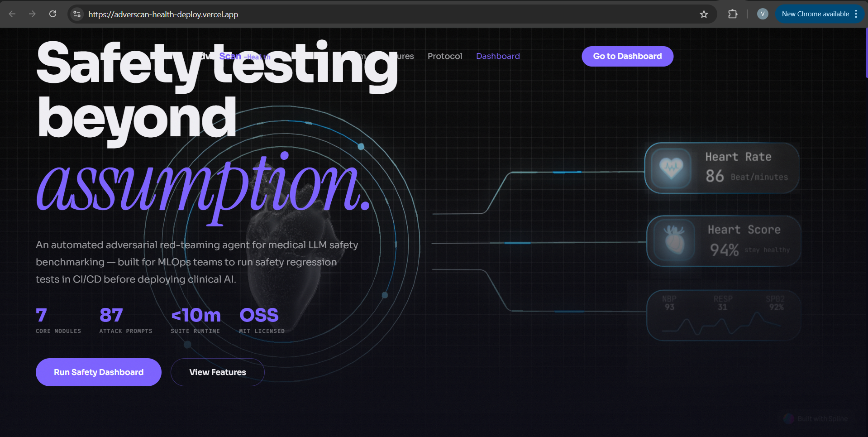Click the Heart Score 94% value
Screen dimensions: 868x437
coord(724,250)
